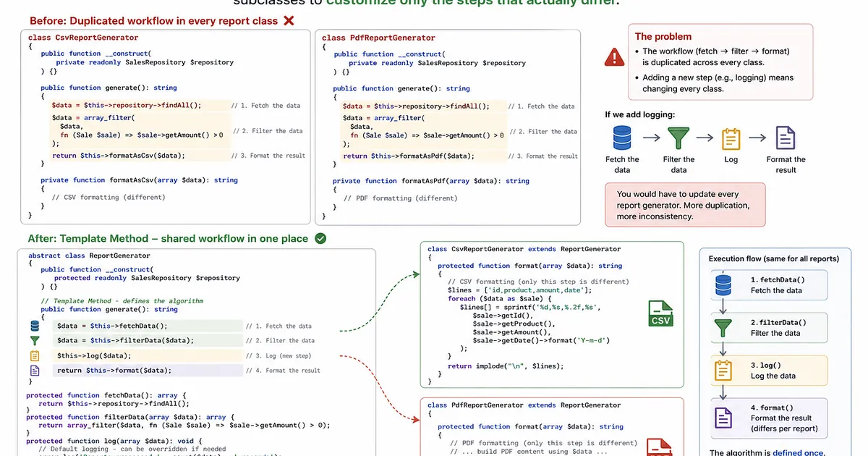The width and height of the screenshot is (868, 456).
Task: Click the document icon in the 4. format() flow step
Action: [x=723, y=418]
